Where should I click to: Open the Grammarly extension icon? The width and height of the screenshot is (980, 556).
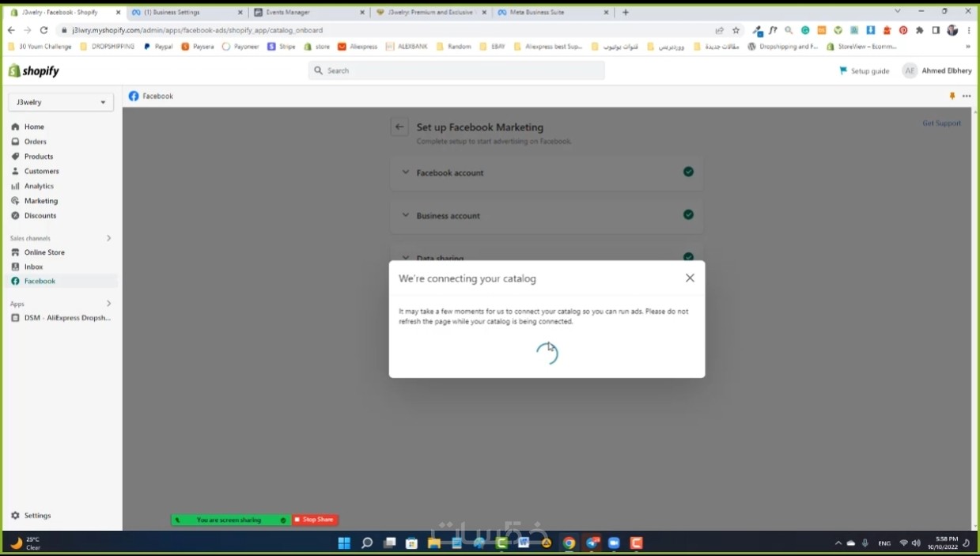pyautogui.click(x=805, y=30)
